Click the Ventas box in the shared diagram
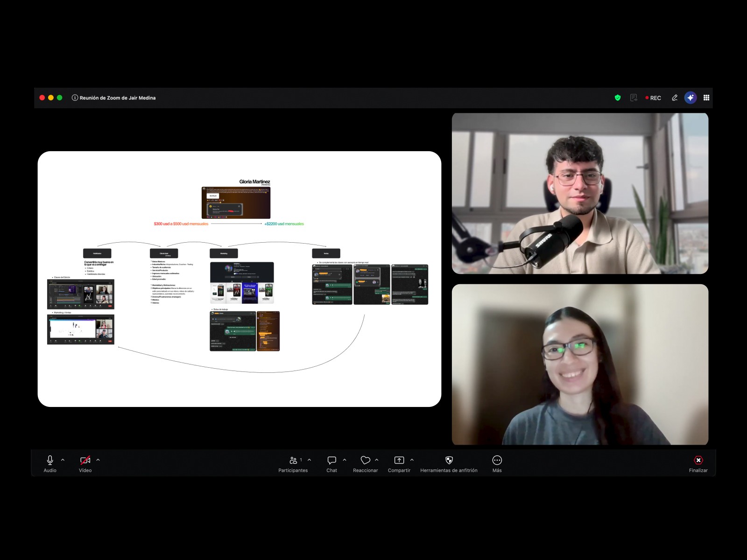The height and width of the screenshot is (560, 747). 326,253
